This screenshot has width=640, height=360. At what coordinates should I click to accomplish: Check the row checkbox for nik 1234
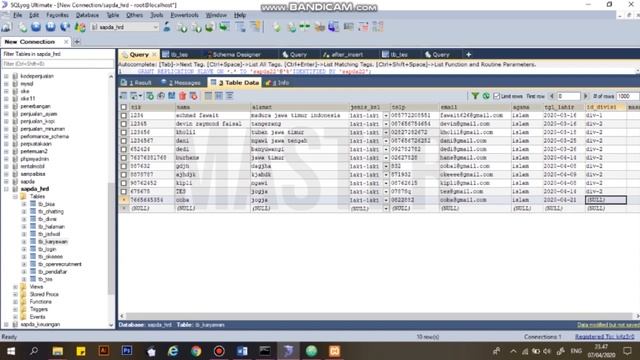coord(124,116)
